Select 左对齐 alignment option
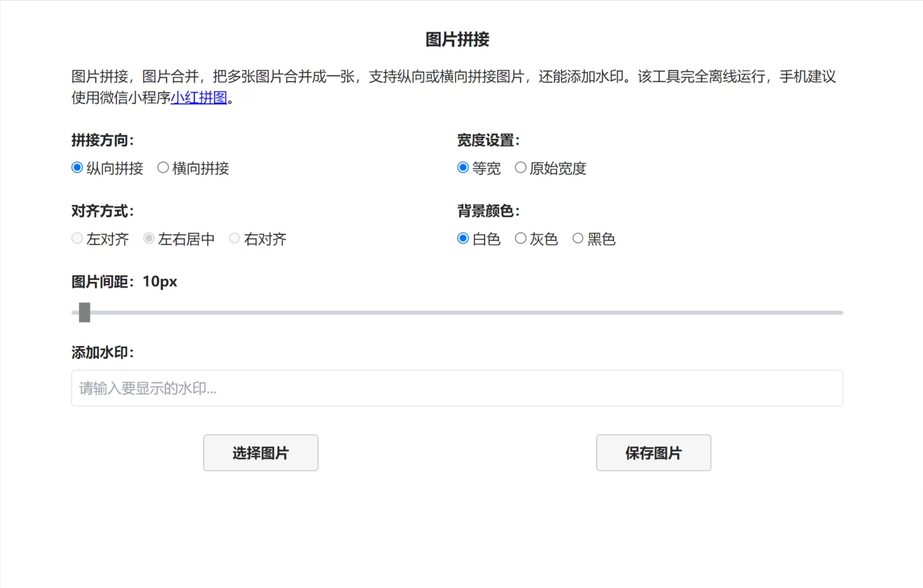The width and height of the screenshot is (923, 588). (77, 238)
